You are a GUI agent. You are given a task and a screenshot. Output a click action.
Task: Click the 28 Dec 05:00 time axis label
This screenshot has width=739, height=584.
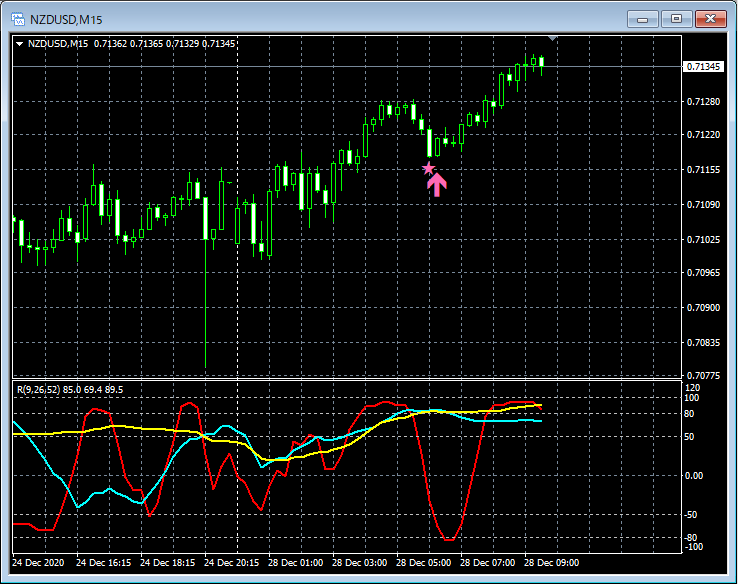coord(424,562)
